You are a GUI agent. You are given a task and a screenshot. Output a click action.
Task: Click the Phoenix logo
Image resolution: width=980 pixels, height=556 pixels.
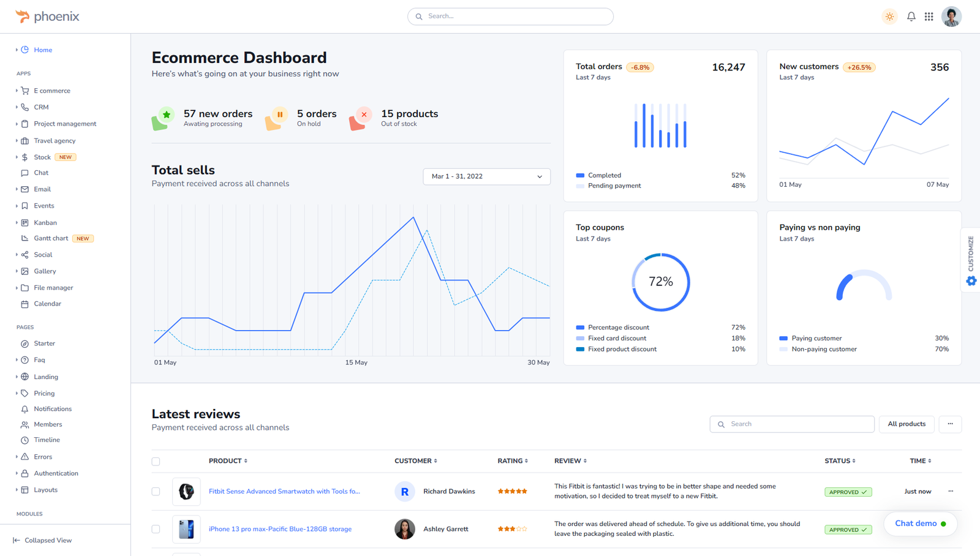[x=48, y=17]
